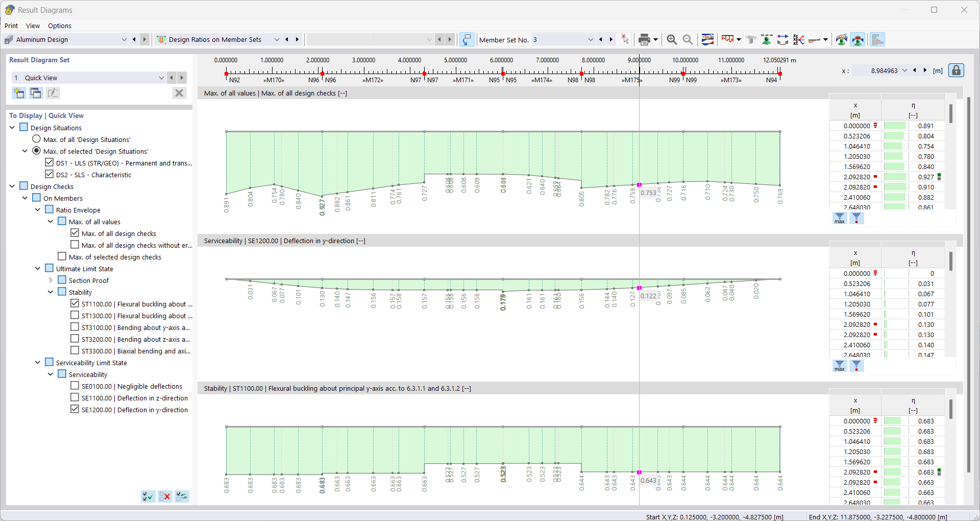The height and width of the screenshot is (521, 980).
Task: Check SE0100.00 Negligible deflections checkbox
Action: point(75,386)
